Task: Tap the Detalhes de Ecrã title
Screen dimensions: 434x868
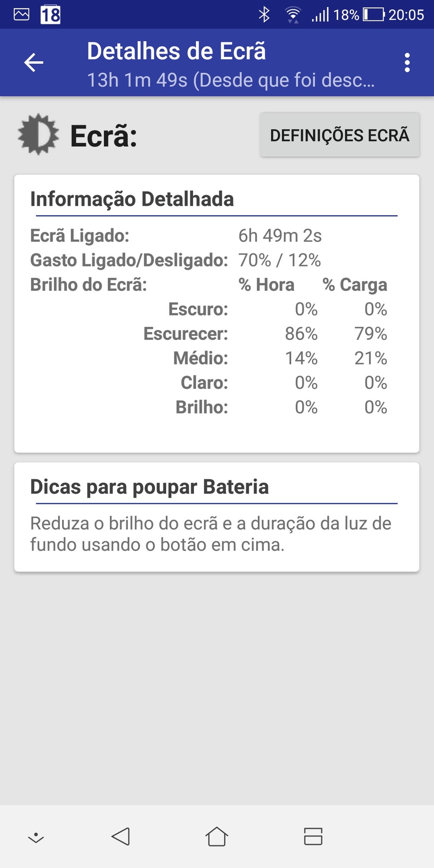Action: [x=176, y=51]
